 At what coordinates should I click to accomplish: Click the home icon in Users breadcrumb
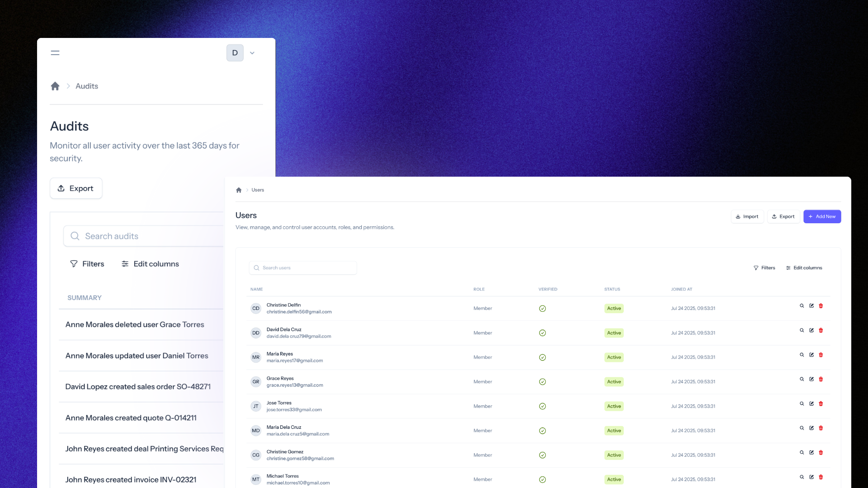(239, 190)
